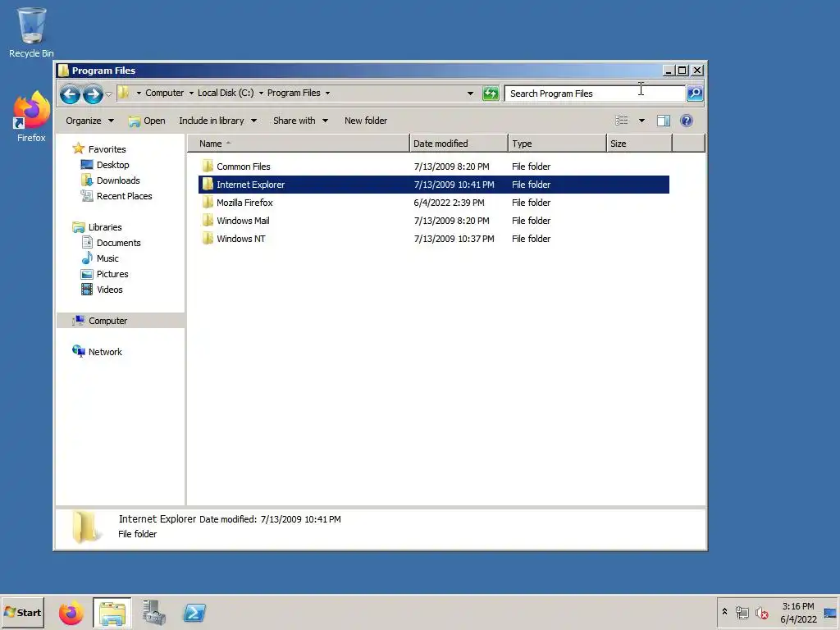Screen dimensions: 840x630
Task: Click Local Disk (C:) in the breadcrumb
Action: click(x=226, y=93)
